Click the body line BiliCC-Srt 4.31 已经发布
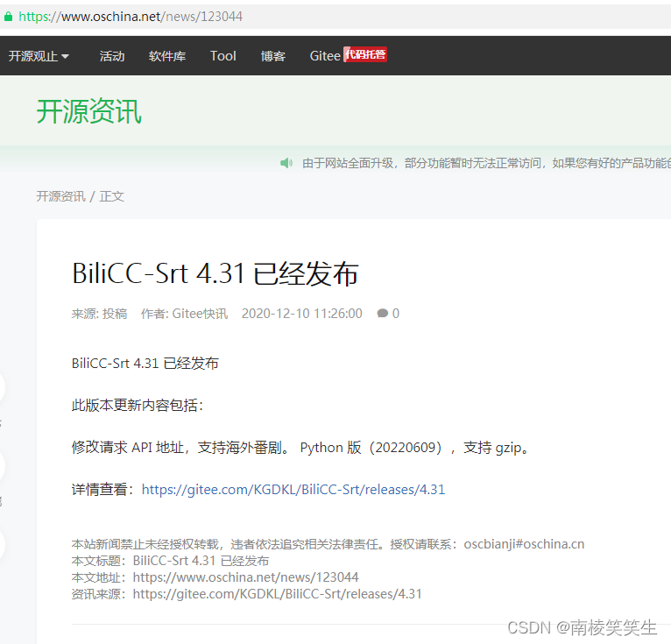The image size is (671, 644). (145, 364)
